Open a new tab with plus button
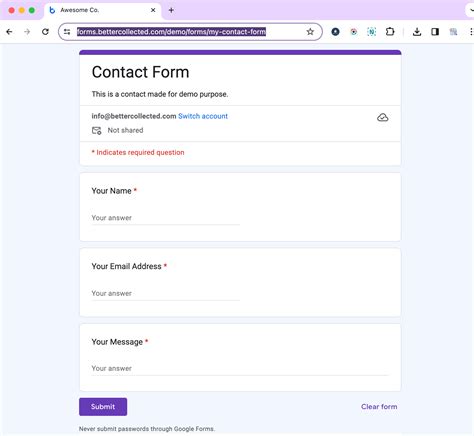Screen dimensions: 474x436 tap(171, 10)
